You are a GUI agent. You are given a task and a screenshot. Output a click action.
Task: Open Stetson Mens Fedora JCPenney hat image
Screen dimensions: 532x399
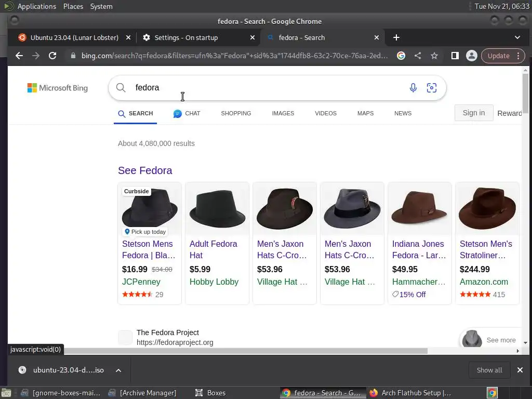(x=150, y=209)
